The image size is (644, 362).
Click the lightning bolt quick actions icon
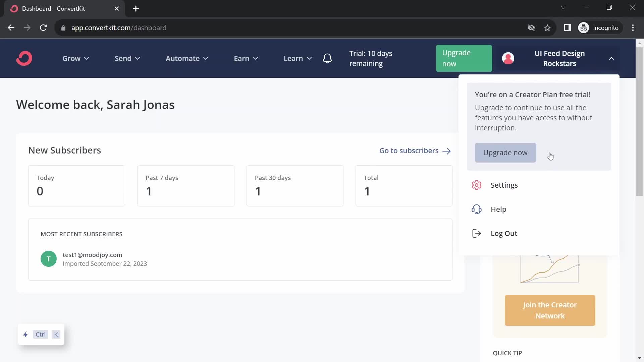pyautogui.click(x=25, y=334)
